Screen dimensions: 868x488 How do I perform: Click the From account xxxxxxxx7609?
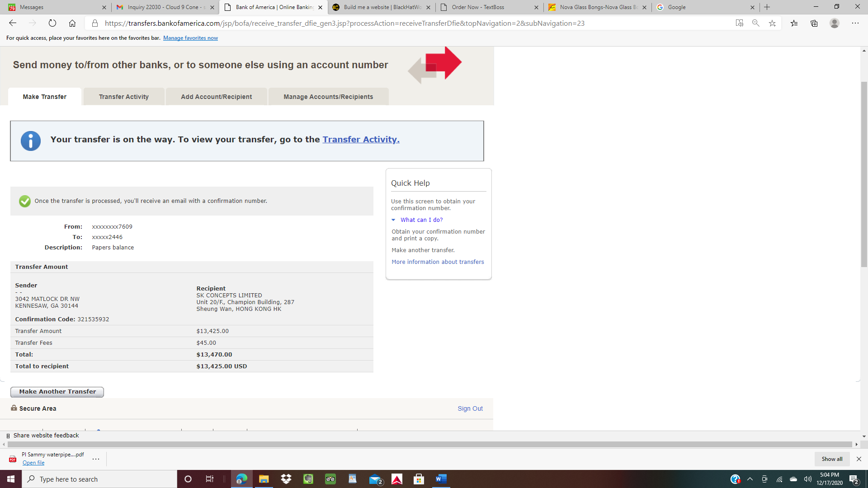point(112,227)
